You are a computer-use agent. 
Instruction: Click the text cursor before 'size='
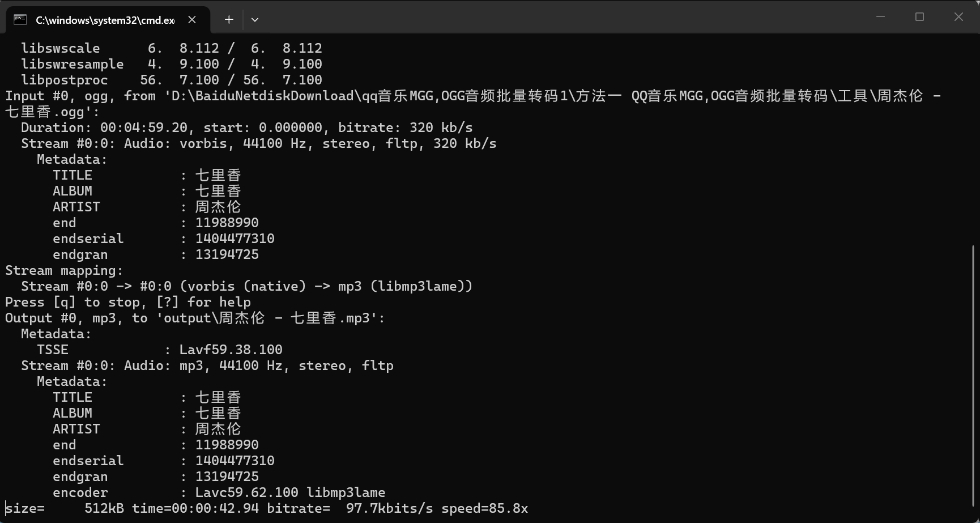coord(6,508)
